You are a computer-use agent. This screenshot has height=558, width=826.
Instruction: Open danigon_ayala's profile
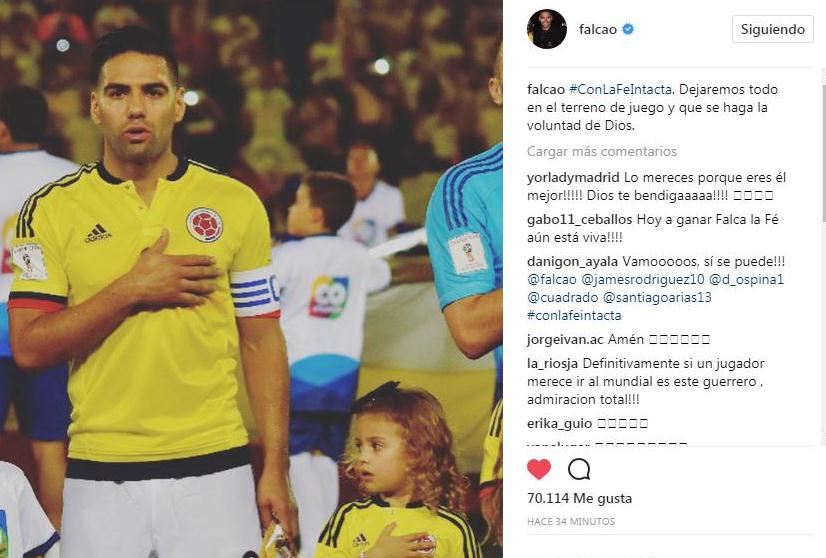pos(573,262)
